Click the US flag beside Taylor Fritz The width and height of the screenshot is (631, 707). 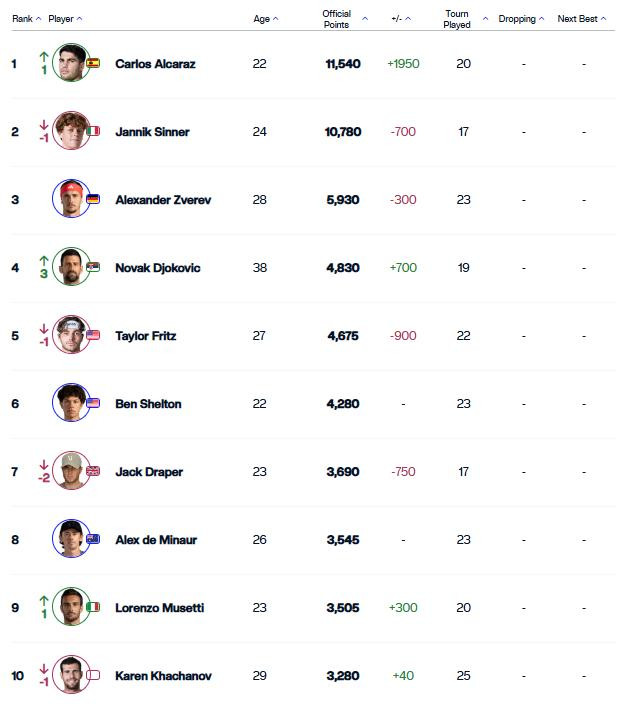click(93, 335)
